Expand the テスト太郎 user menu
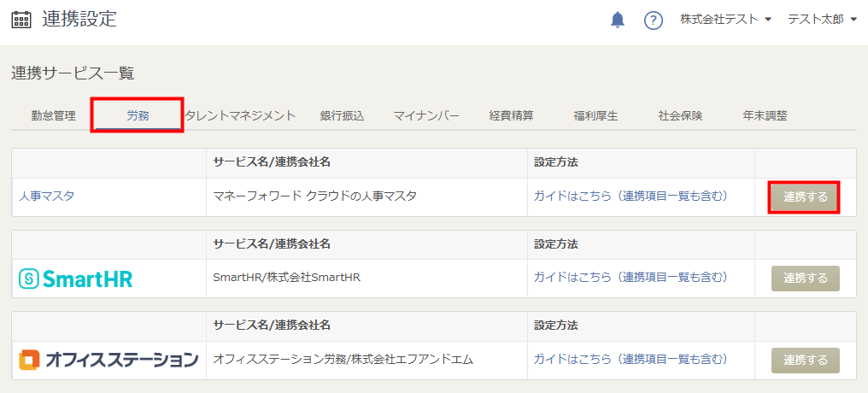The height and width of the screenshot is (393, 868). click(822, 20)
